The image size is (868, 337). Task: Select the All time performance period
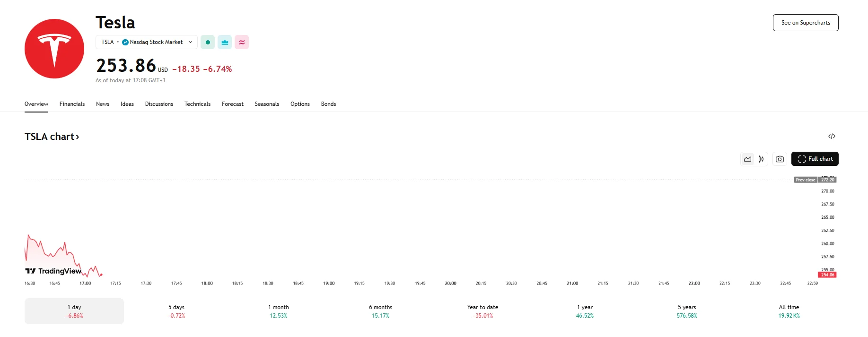click(x=789, y=311)
